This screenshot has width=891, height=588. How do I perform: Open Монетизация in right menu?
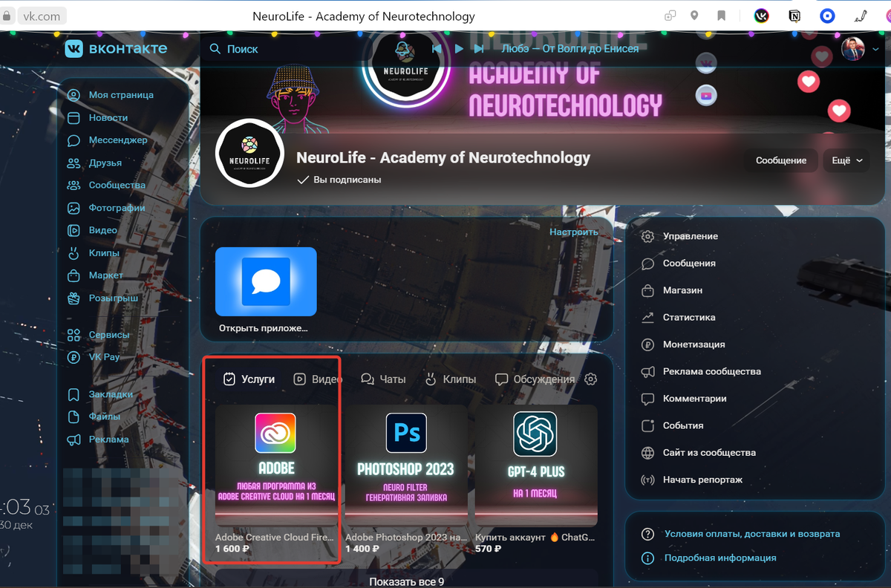coord(693,344)
